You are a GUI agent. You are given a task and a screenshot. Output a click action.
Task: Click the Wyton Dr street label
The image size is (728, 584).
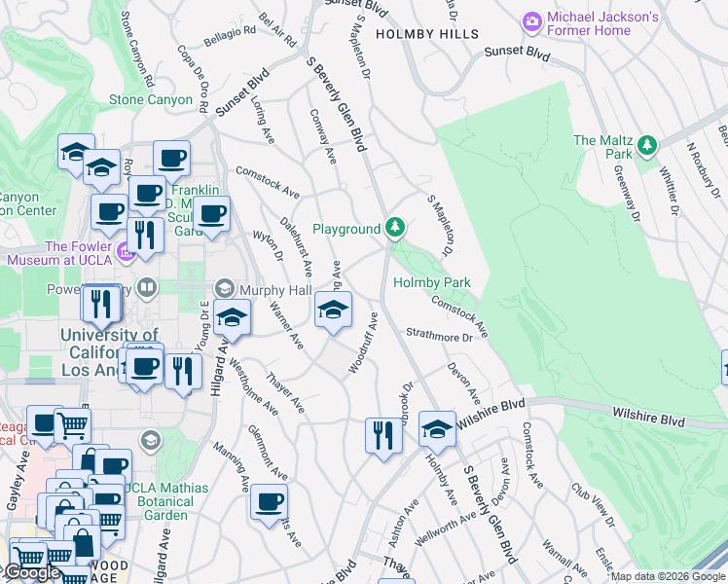click(268, 245)
